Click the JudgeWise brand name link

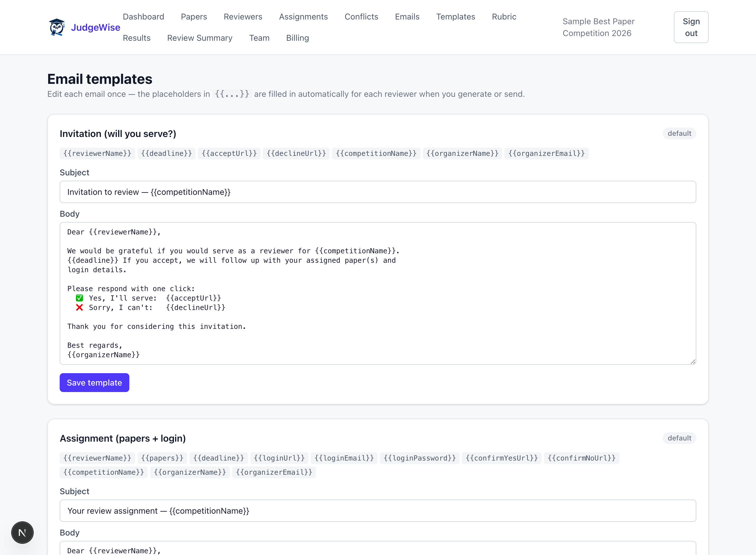pos(95,27)
